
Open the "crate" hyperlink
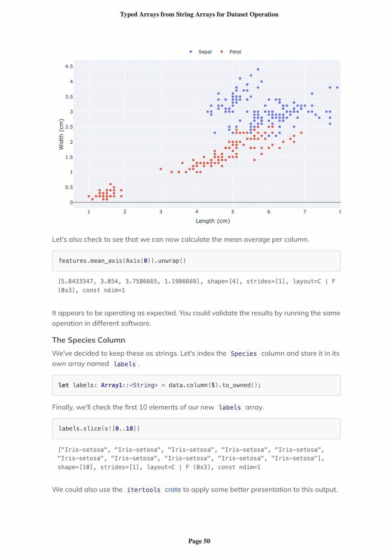[173, 489]
